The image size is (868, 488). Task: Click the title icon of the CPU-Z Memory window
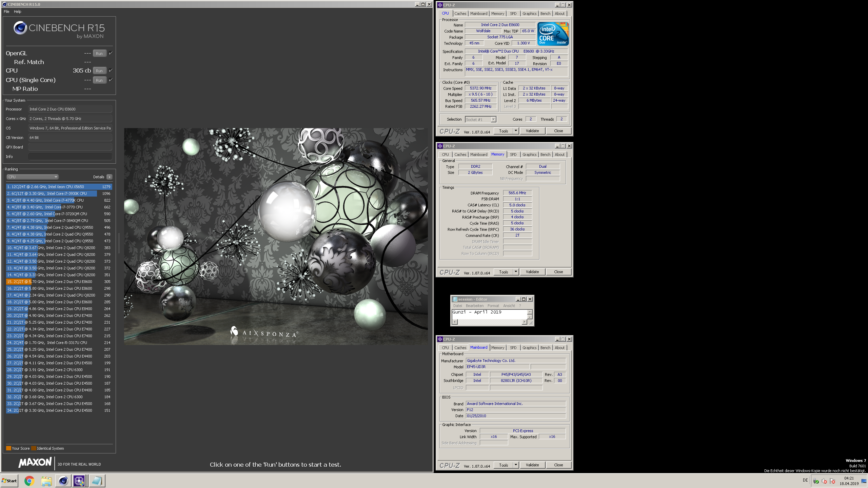[x=440, y=146]
